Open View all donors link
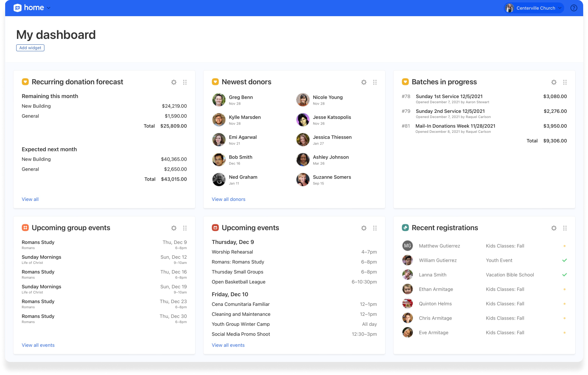This screenshot has height=375, width=588. (x=229, y=199)
